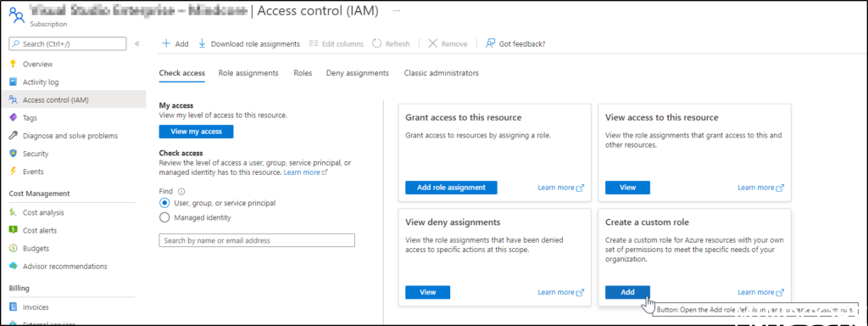Open the Deny assignments tab
This screenshot has width=868, height=326.
coord(358,73)
